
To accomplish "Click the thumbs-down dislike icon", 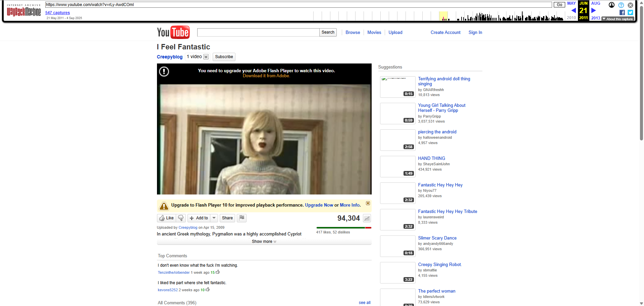I will 181,218.
